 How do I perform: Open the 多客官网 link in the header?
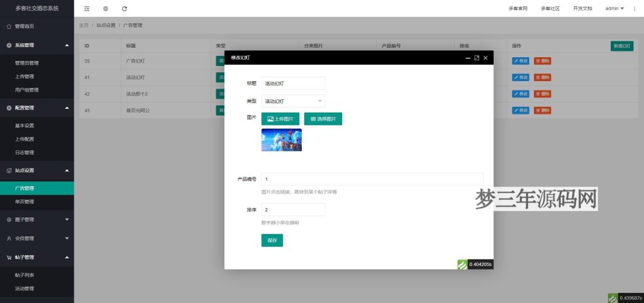click(x=518, y=9)
